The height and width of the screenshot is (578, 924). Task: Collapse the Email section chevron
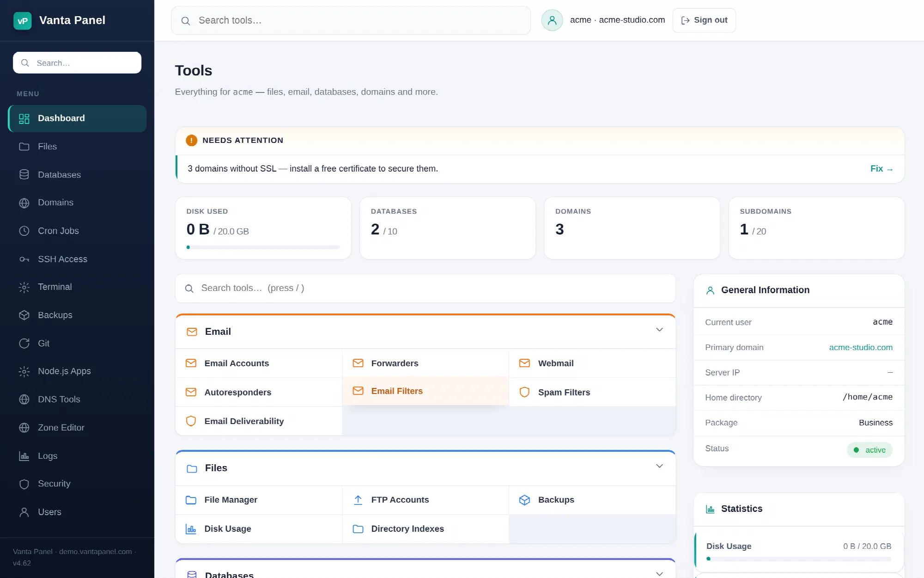tap(659, 330)
